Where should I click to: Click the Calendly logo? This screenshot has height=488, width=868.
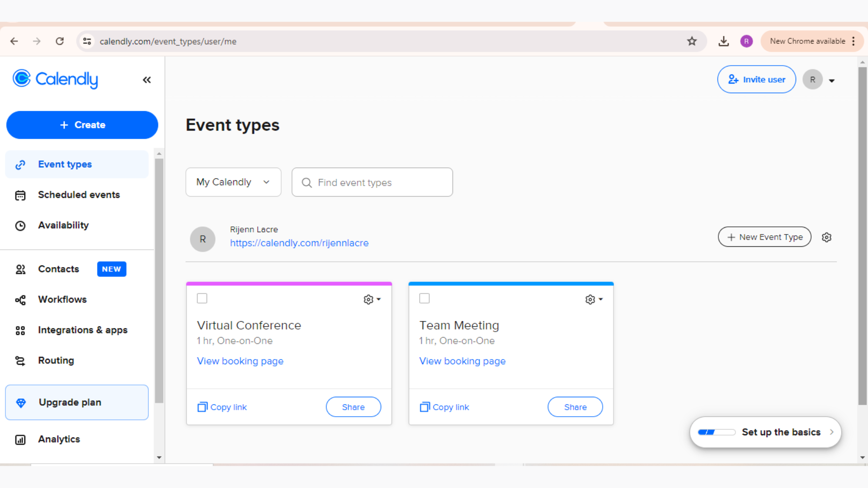tap(55, 79)
